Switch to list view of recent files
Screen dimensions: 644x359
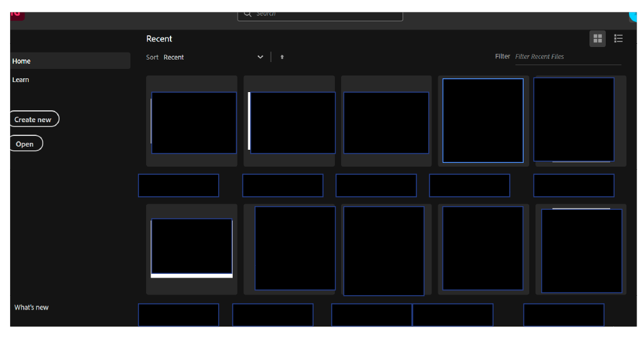[x=618, y=39]
